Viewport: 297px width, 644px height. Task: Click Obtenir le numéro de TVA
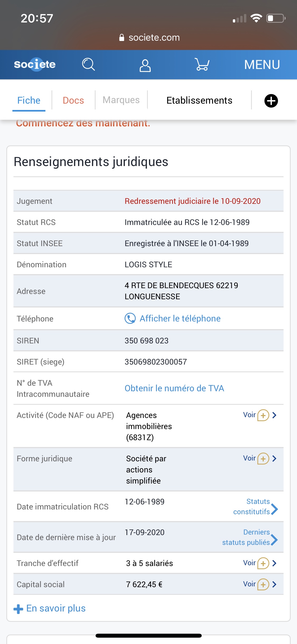pos(174,388)
